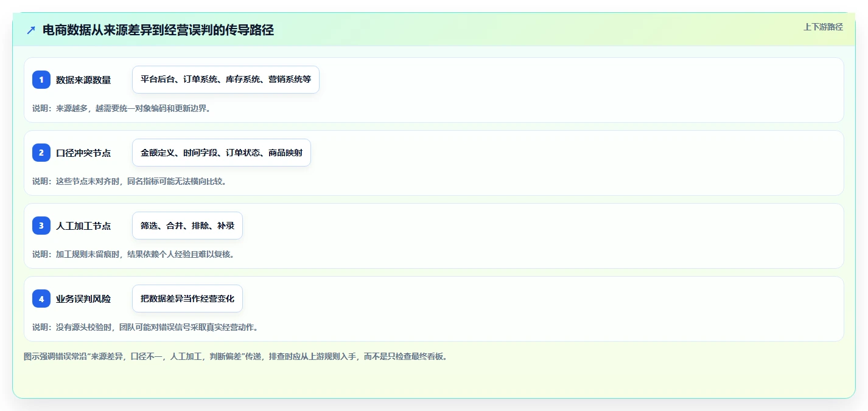The width and height of the screenshot is (868, 411).
Task: Select the 数据来源数量 heading
Action: pyautogui.click(x=83, y=80)
